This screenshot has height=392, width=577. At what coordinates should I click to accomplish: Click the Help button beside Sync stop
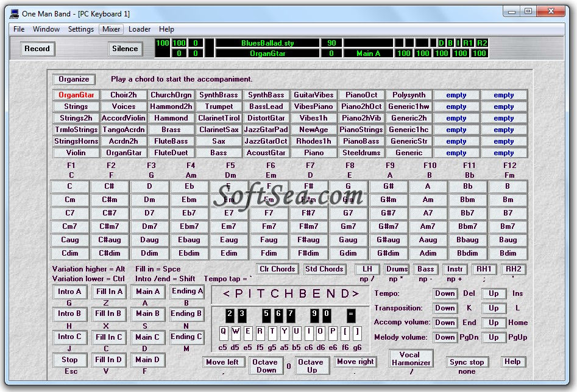pyautogui.click(x=512, y=362)
